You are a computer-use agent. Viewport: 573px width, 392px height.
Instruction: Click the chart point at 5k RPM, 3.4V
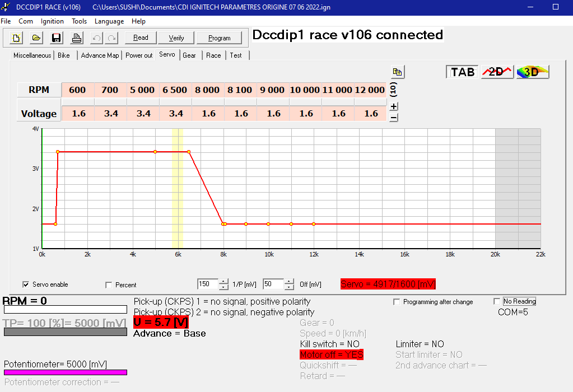pos(155,152)
